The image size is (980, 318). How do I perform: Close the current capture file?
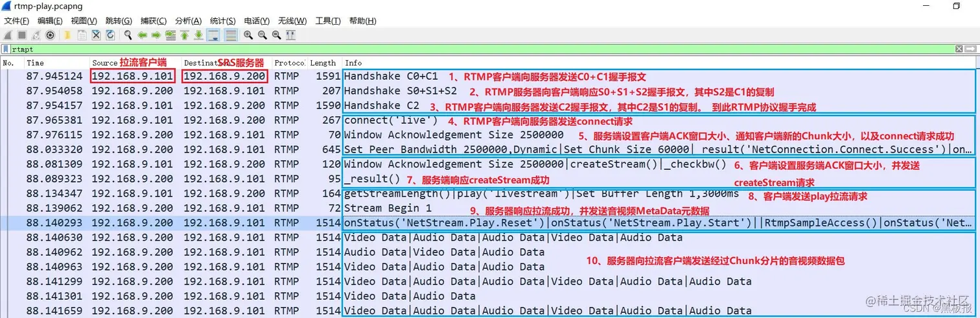coord(96,35)
